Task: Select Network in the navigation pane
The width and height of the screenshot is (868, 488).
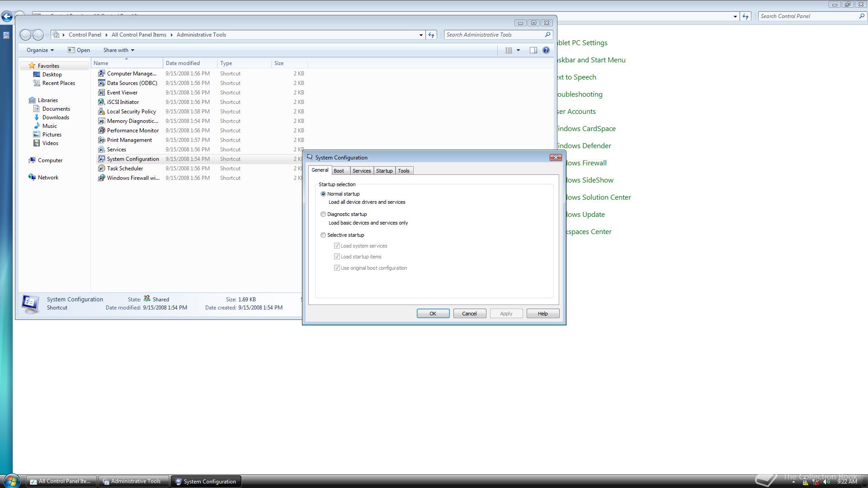Action: [48, 178]
